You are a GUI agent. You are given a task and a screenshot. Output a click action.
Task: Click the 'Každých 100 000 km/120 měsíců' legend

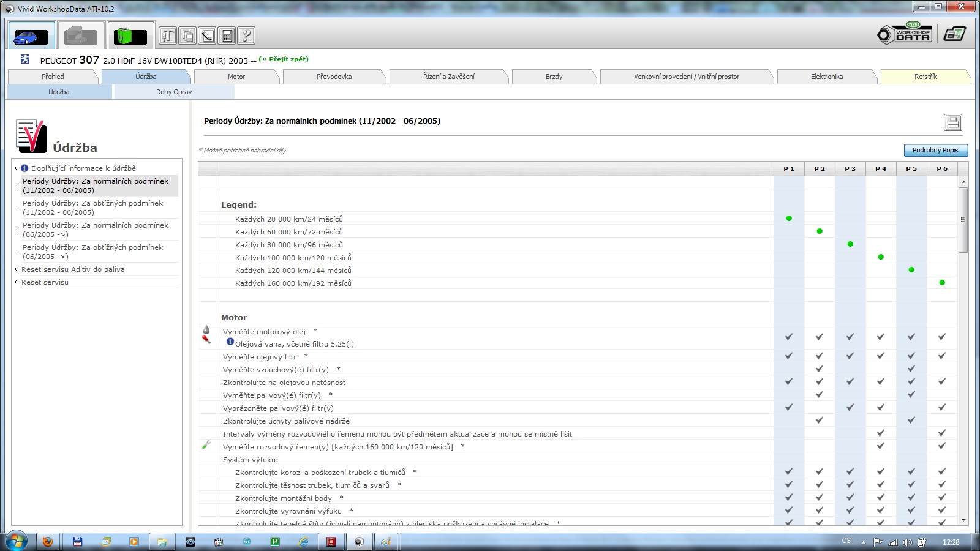(293, 258)
